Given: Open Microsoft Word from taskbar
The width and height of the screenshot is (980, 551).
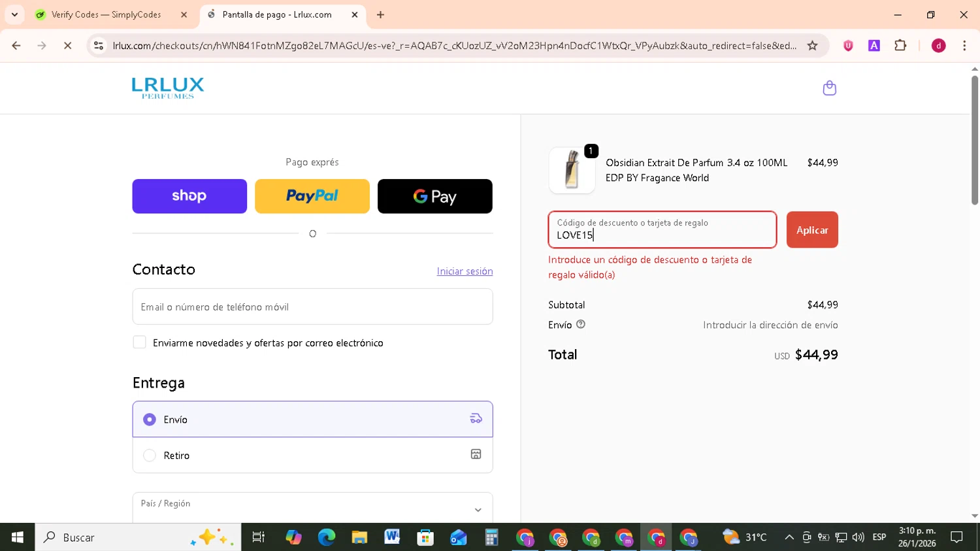Looking at the screenshot, I should pyautogui.click(x=392, y=537).
